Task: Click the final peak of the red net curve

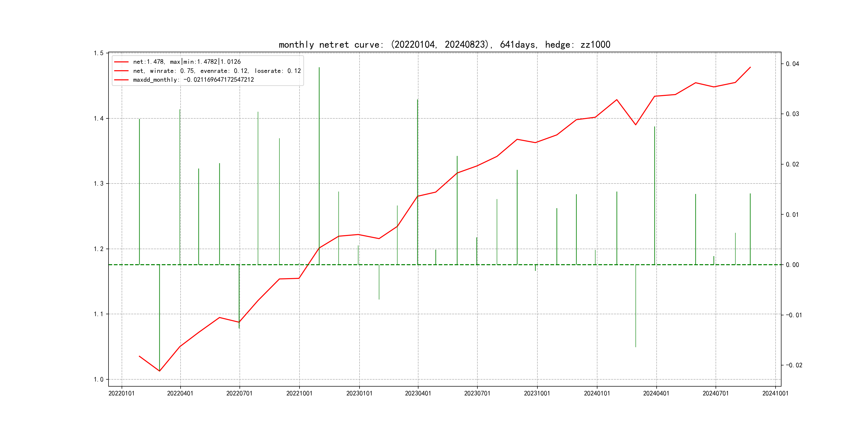Action: (750, 68)
